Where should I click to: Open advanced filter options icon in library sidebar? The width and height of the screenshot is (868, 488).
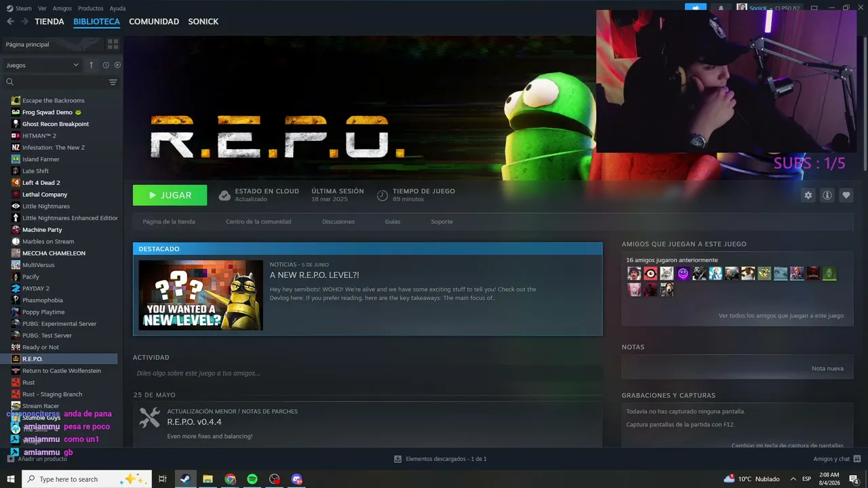pyautogui.click(x=113, y=82)
